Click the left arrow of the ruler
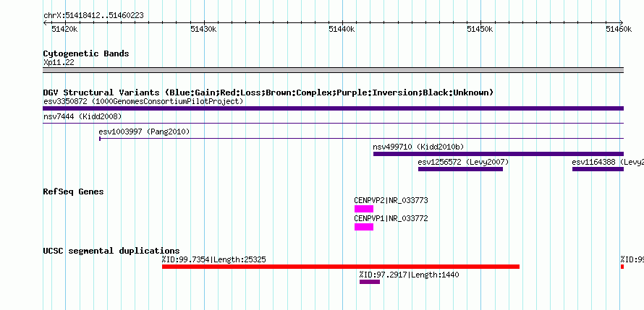 45,22
